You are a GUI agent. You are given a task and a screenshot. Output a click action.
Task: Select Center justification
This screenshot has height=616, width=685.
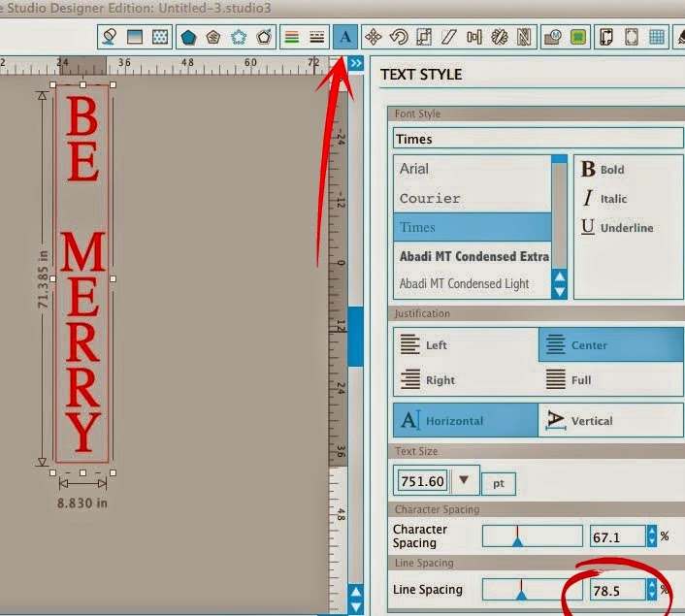click(x=610, y=344)
